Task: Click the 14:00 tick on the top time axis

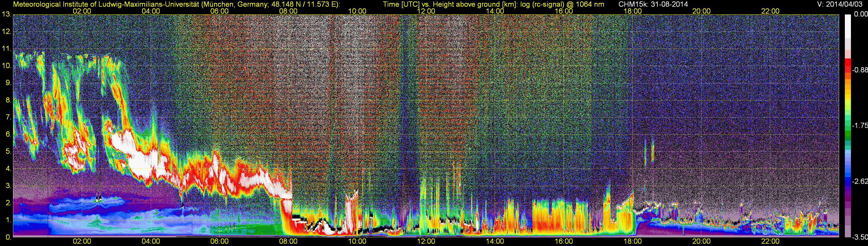Action: pos(495,11)
